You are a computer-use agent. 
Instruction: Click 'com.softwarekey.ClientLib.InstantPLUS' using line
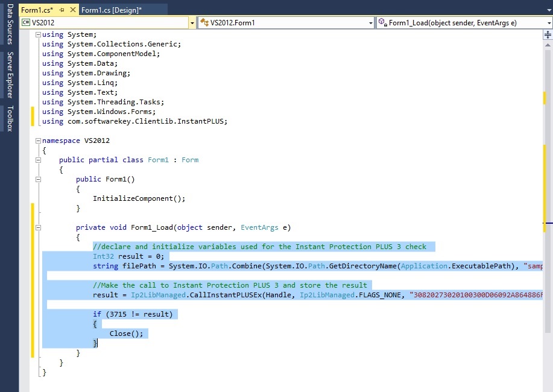click(x=134, y=121)
